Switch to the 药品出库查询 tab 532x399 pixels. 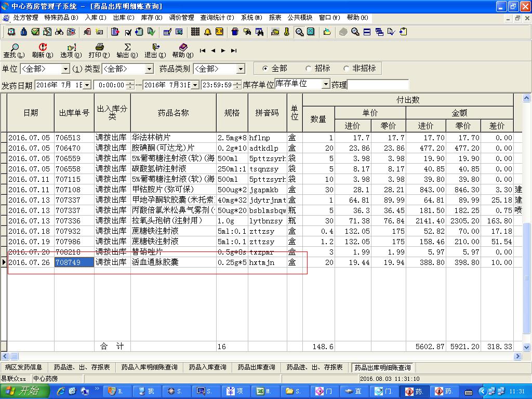[x=256, y=367]
